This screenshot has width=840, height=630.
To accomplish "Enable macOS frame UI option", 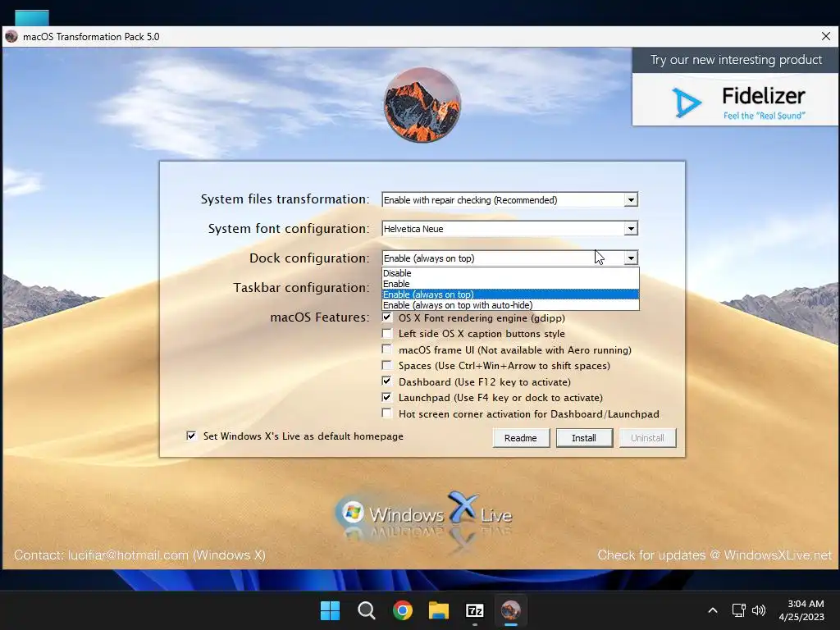I will tap(387, 349).
